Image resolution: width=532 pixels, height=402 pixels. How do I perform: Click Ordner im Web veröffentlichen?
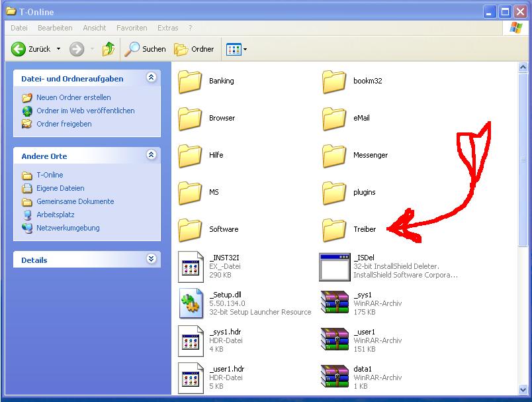[85, 111]
